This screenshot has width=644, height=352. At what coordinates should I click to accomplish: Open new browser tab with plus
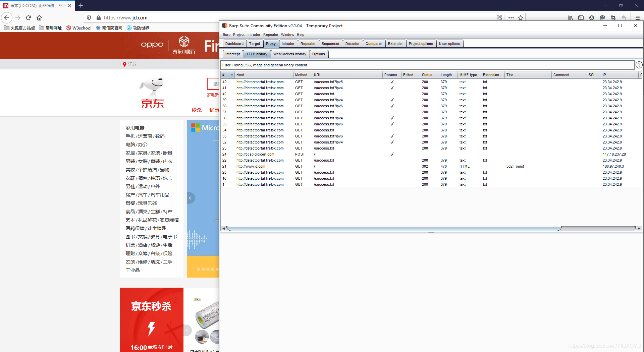[x=81, y=5]
